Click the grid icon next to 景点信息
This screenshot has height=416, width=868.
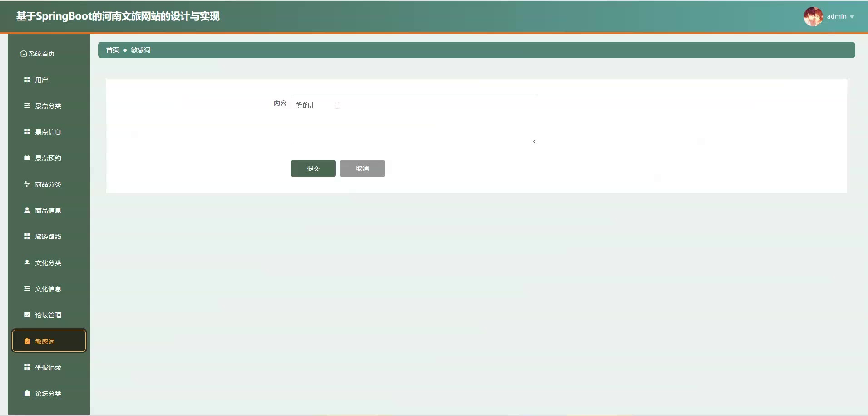27,132
